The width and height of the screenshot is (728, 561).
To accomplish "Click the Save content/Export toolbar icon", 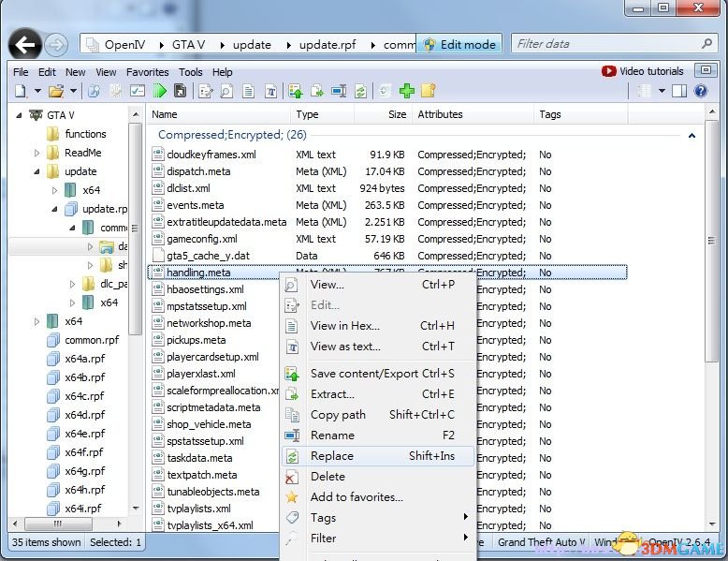I will [296, 91].
